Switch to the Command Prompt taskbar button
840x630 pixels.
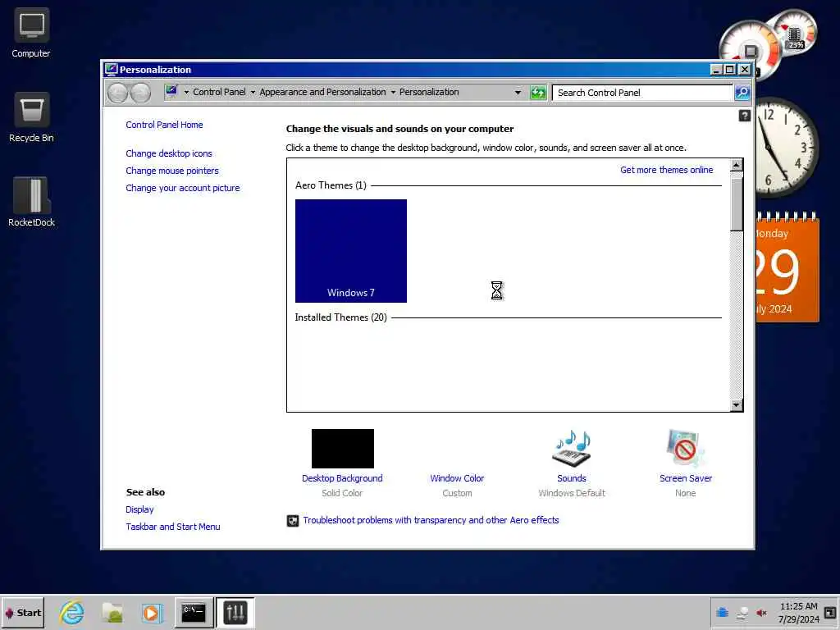point(194,613)
